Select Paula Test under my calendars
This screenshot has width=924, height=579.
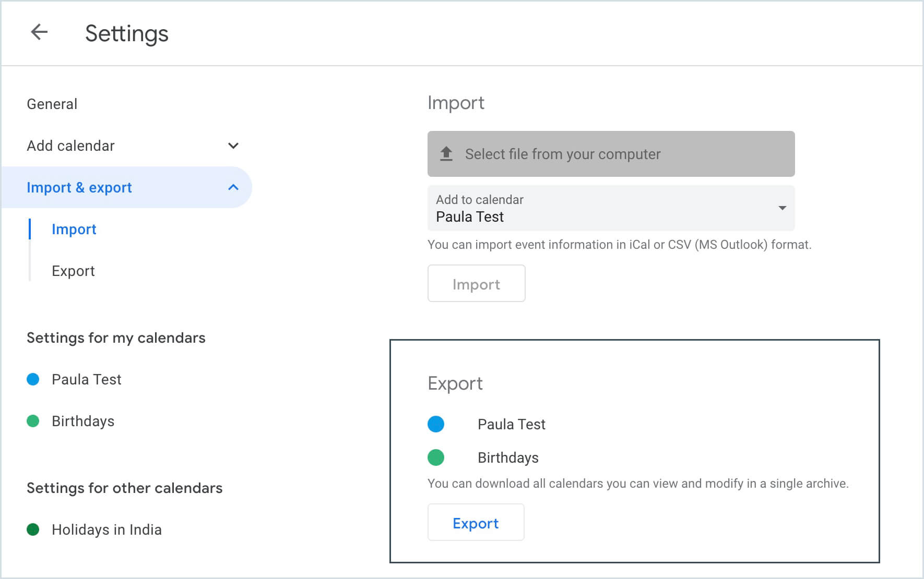(86, 379)
